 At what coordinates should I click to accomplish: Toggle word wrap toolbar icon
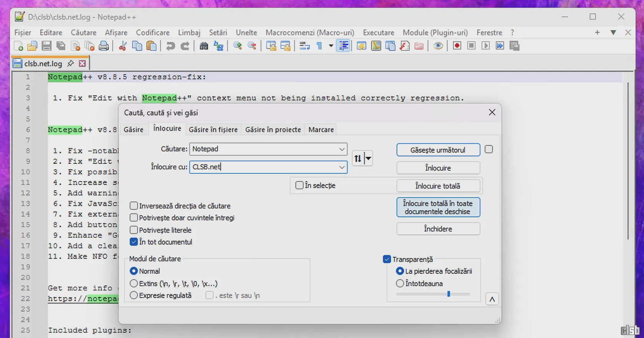pyautogui.click(x=305, y=46)
